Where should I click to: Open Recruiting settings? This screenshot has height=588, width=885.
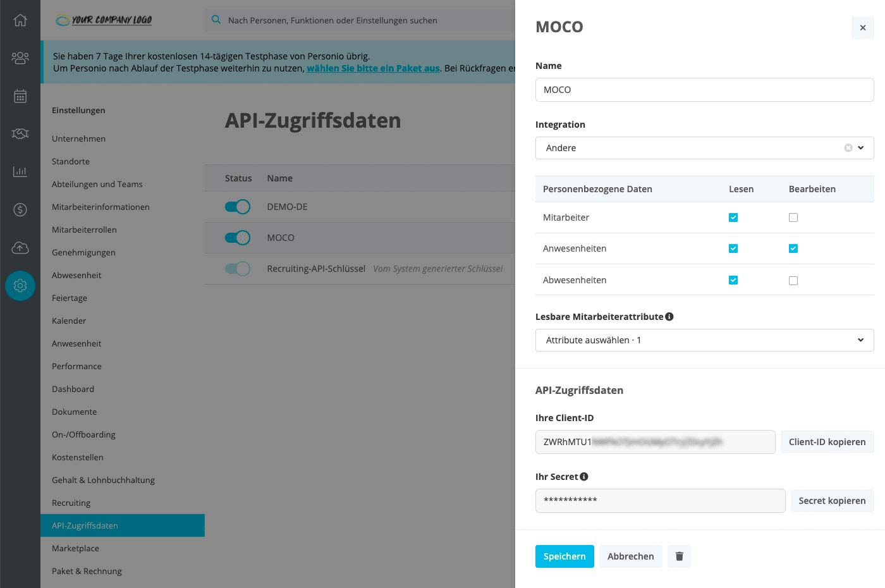point(71,503)
